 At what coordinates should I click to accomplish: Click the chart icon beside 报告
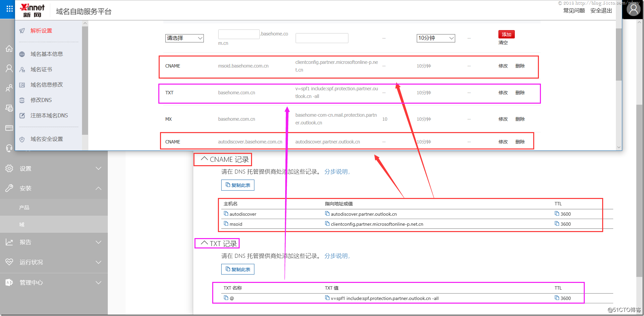point(9,242)
